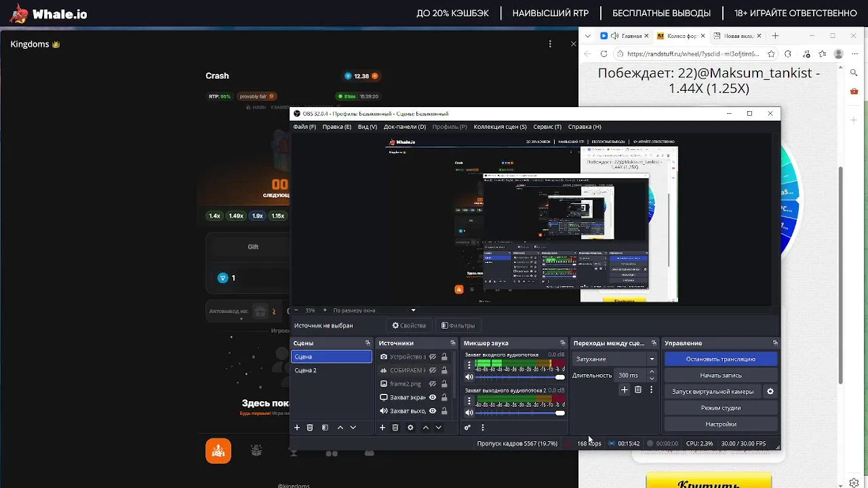The height and width of the screenshot is (488, 868).
Task: Open scene filters icon in Scenes panel
Action: pyautogui.click(x=325, y=428)
